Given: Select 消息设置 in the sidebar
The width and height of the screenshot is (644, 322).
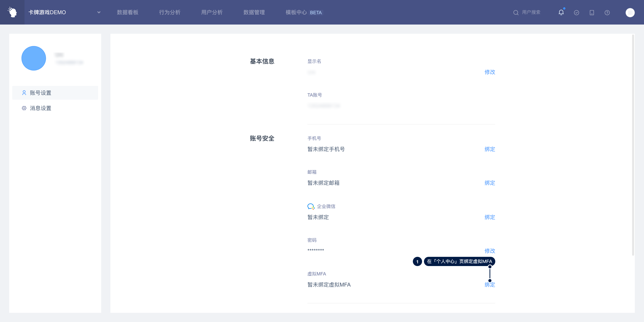Looking at the screenshot, I should (x=40, y=108).
